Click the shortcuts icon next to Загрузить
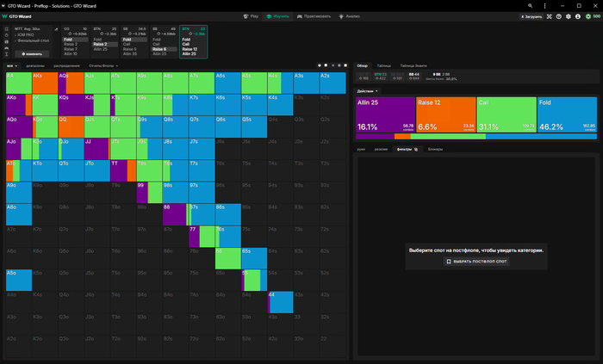The image size is (603, 364). pos(550,17)
